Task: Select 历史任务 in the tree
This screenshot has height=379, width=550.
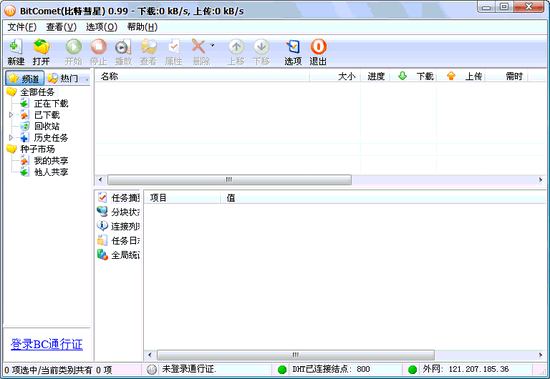Action: 51,138
